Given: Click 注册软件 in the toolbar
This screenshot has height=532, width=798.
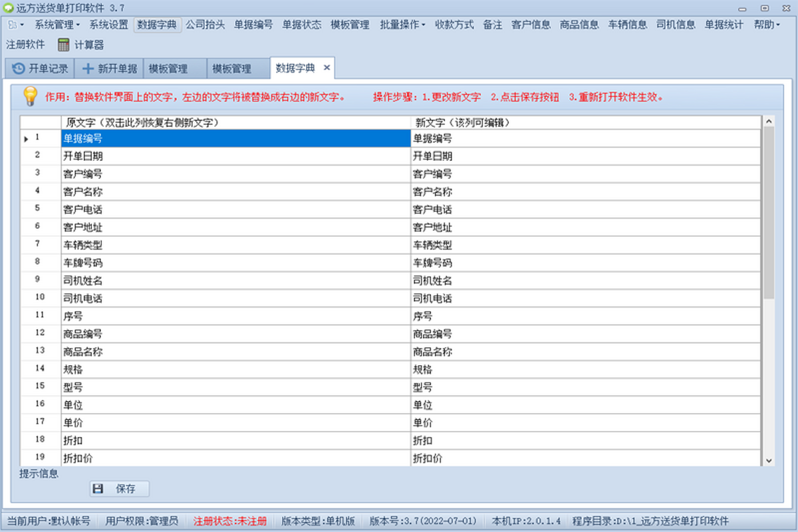Looking at the screenshot, I should 25,45.
